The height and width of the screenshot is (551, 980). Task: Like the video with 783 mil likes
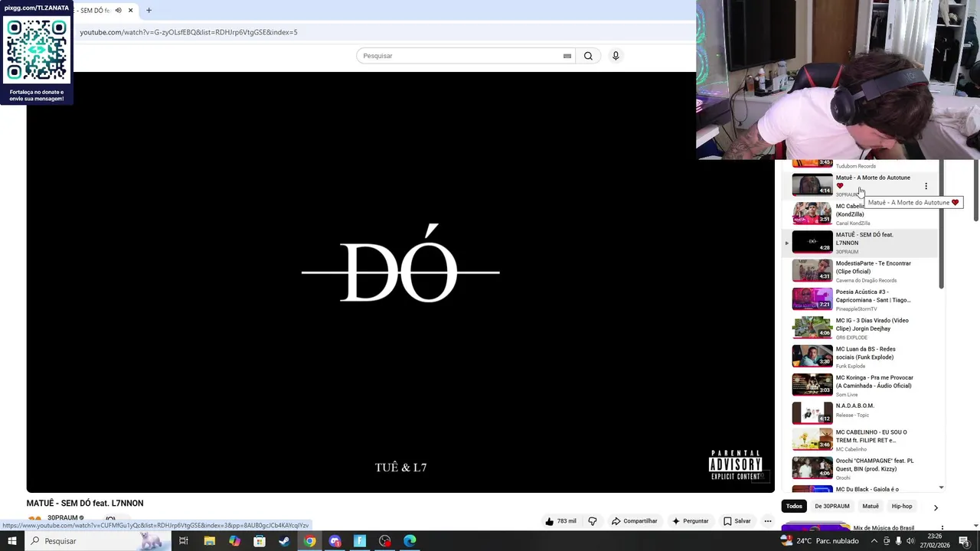coord(560,521)
